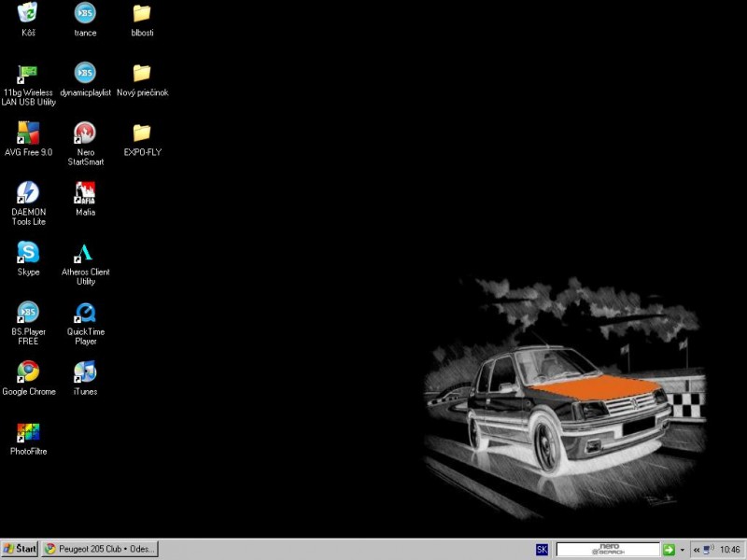Launch the BS.Player FREE shortcut
747x560 pixels.
[x=28, y=312]
